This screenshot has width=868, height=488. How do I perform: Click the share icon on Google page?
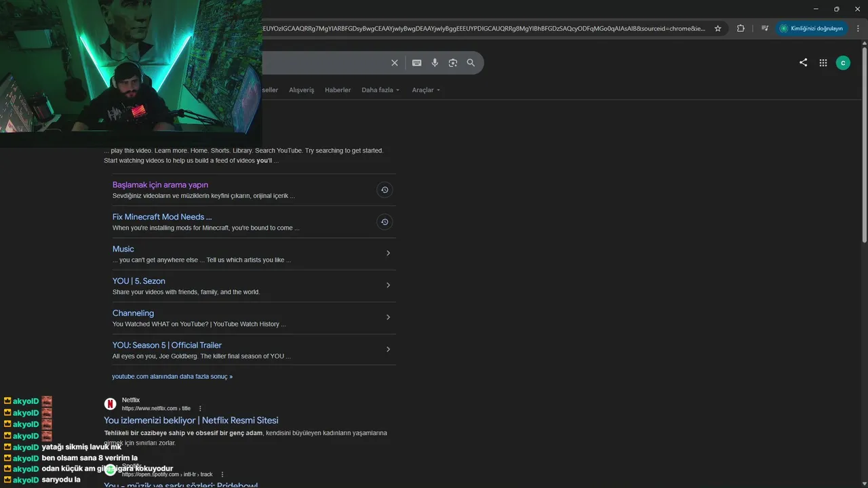tap(804, 62)
